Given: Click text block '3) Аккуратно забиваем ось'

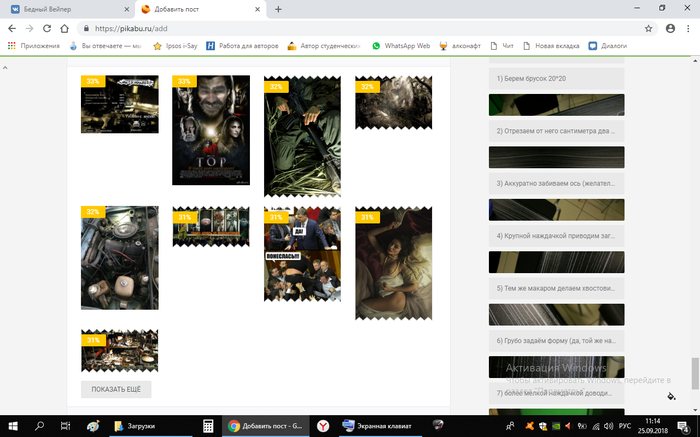Looking at the screenshot, I should pyautogui.click(x=556, y=183).
